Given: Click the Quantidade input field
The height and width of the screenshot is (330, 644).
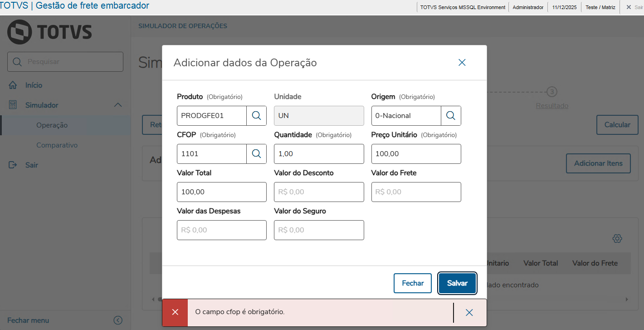Looking at the screenshot, I should pyautogui.click(x=319, y=154).
